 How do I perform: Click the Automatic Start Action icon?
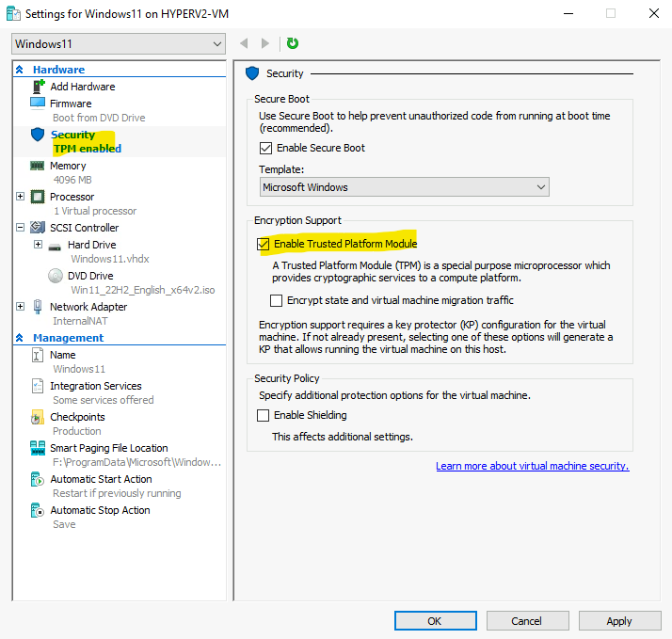(x=38, y=479)
